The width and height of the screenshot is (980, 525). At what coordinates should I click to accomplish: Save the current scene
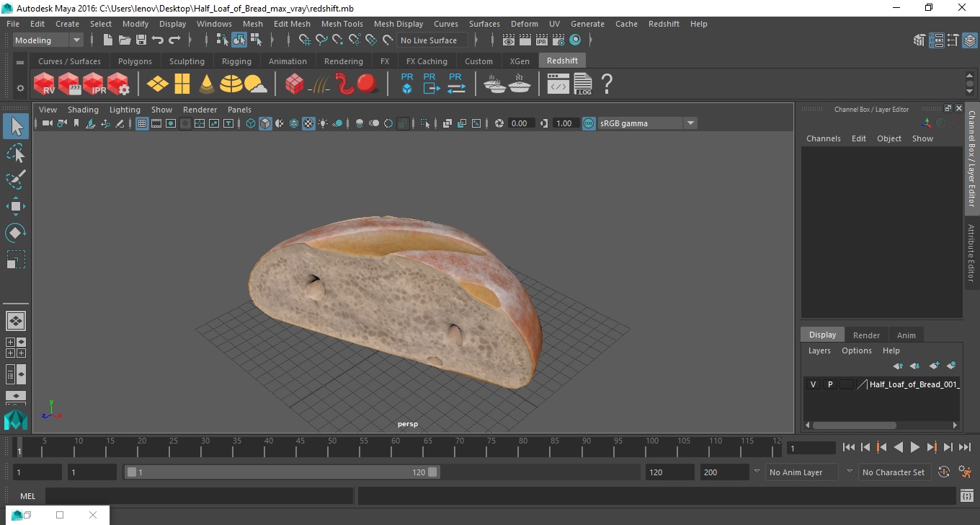(x=141, y=40)
